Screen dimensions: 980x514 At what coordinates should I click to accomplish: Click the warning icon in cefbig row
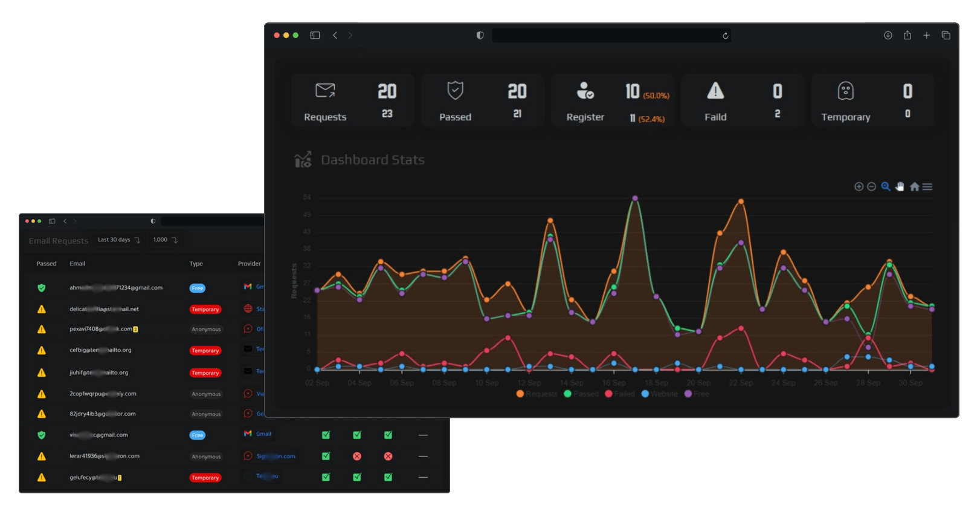[x=42, y=350]
